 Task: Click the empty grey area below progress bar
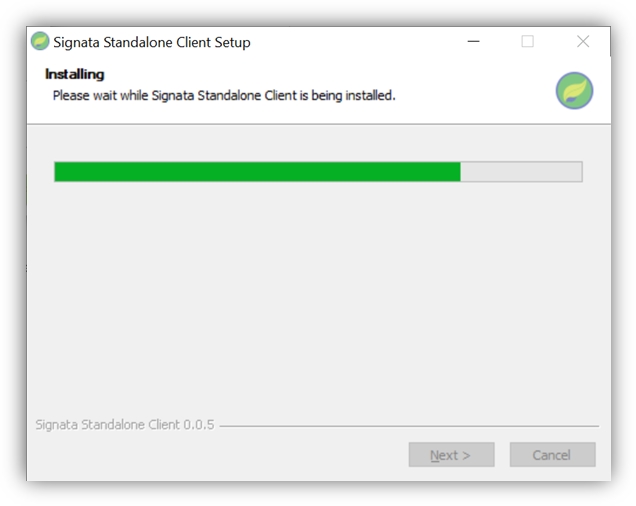coord(318,296)
